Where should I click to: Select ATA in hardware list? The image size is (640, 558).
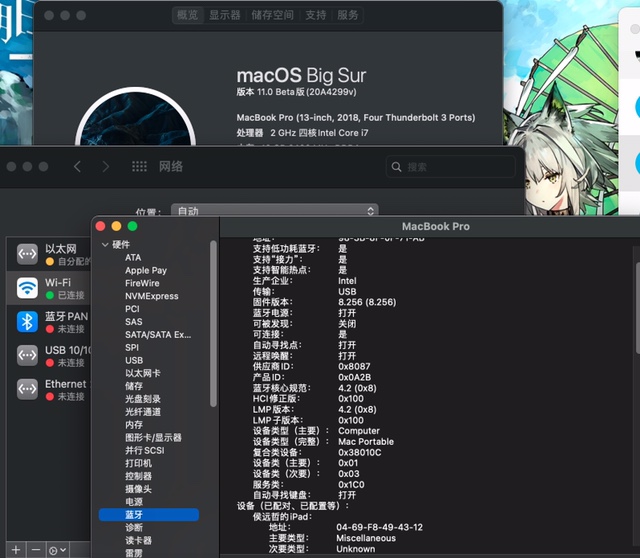133,258
